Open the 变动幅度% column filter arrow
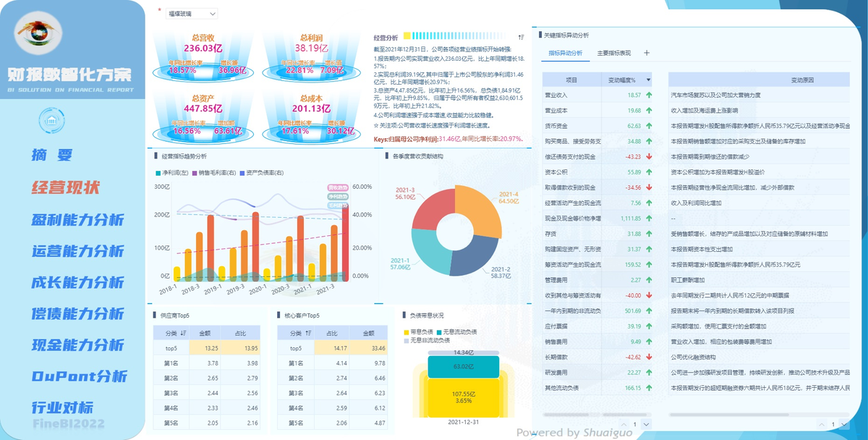The image size is (868, 440). coord(649,80)
